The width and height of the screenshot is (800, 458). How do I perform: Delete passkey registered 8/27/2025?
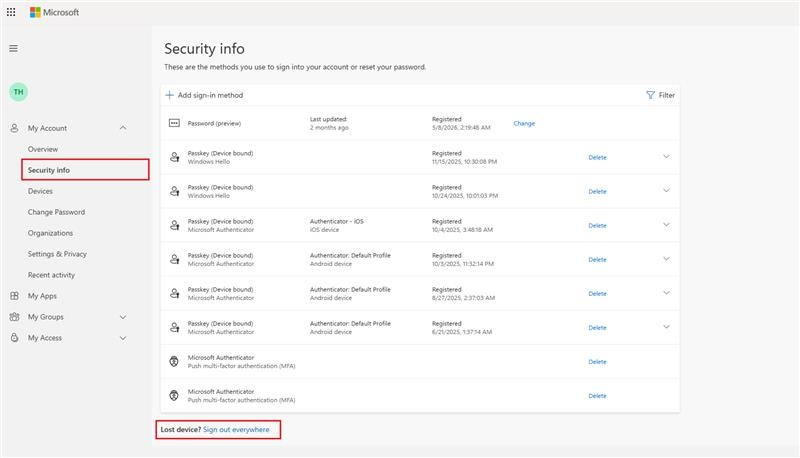coord(597,294)
